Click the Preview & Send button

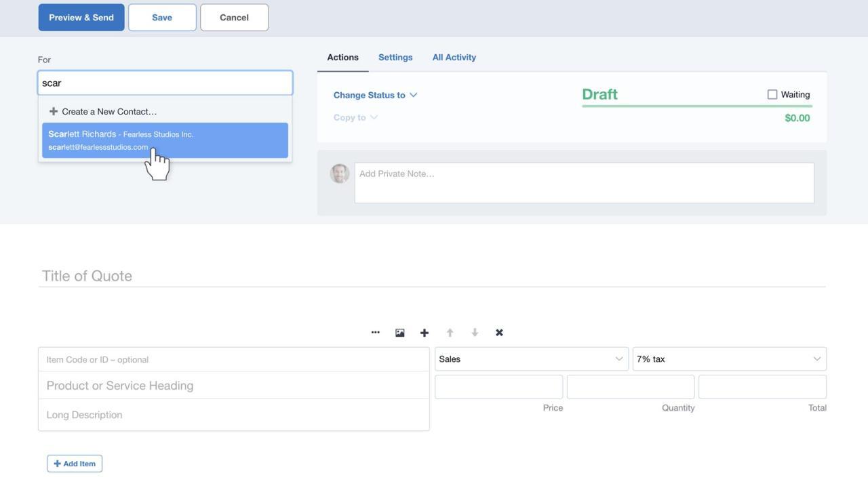tap(81, 18)
